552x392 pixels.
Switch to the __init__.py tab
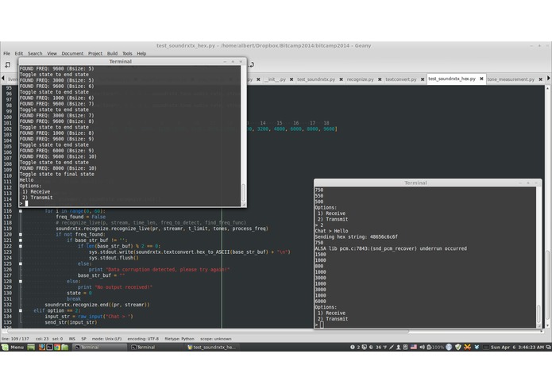click(275, 79)
